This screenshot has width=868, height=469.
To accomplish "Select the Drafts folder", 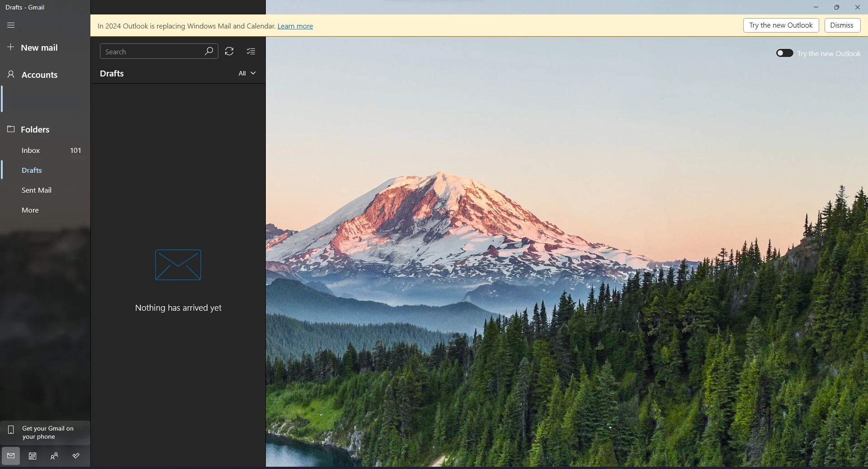I will pos(32,171).
